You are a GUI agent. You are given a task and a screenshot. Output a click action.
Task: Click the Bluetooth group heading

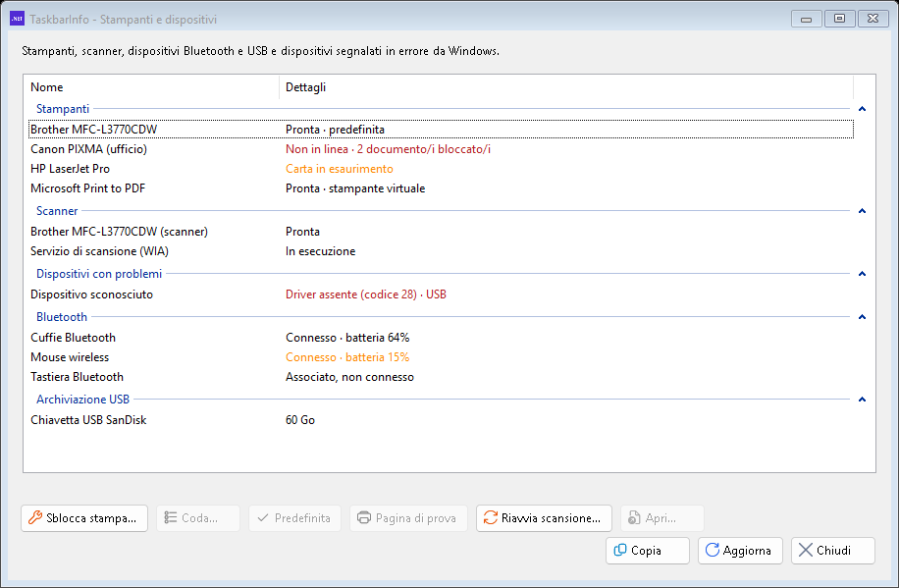(x=62, y=317)
